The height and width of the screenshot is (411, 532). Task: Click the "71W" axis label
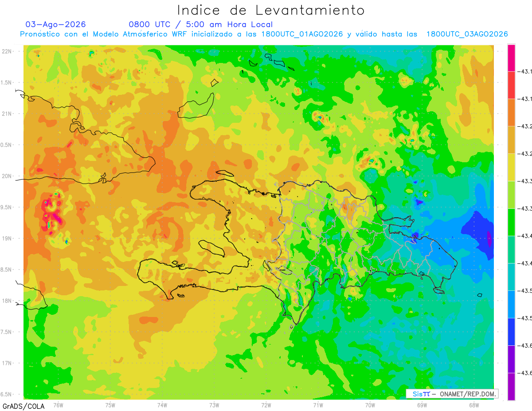tap(318, 405)
